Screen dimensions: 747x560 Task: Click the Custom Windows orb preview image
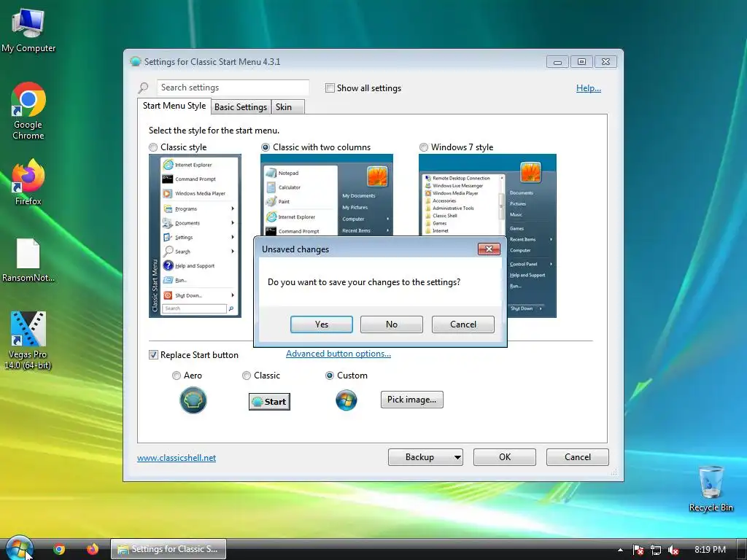347,400
